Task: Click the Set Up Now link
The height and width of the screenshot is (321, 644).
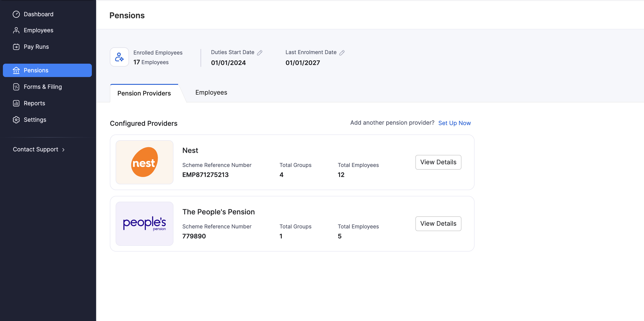Action: tap(455, 123)
